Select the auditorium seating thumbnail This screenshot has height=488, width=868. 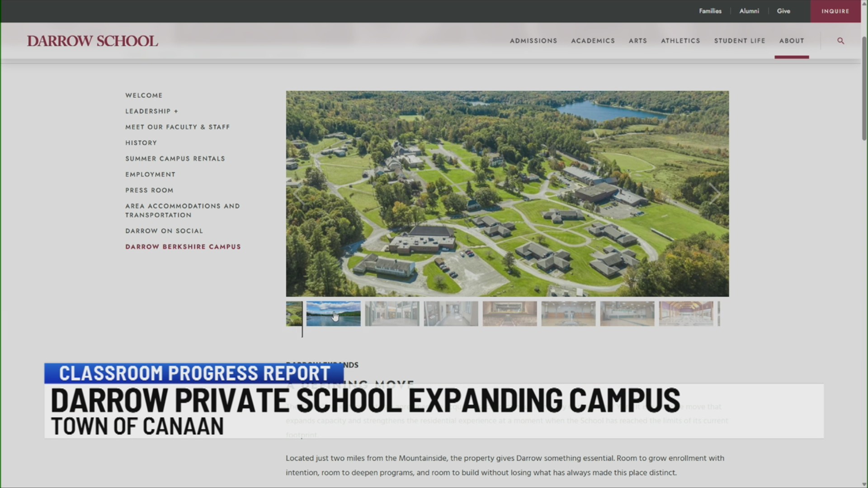(x=510, y=314)
